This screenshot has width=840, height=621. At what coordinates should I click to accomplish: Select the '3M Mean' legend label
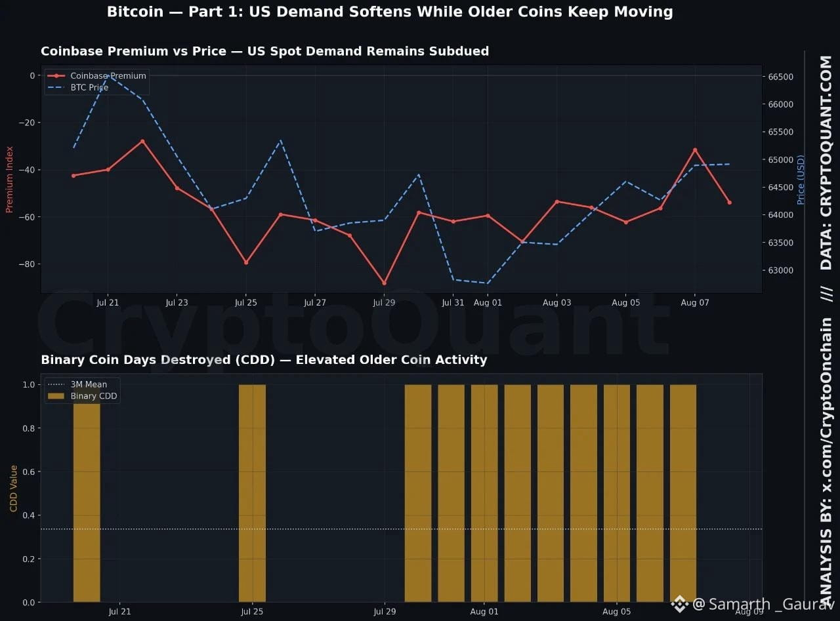pyautogui.click(x=89, y=384)
